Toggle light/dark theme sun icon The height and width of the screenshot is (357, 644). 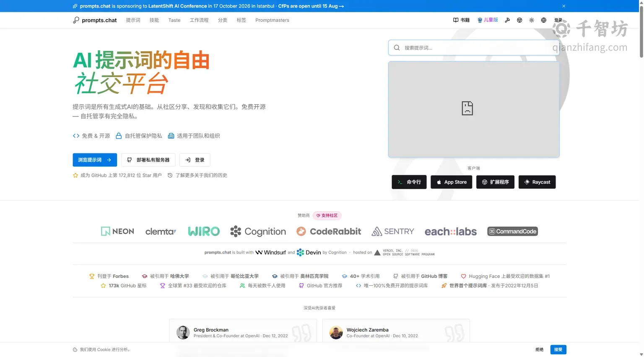tap(532, 20)
